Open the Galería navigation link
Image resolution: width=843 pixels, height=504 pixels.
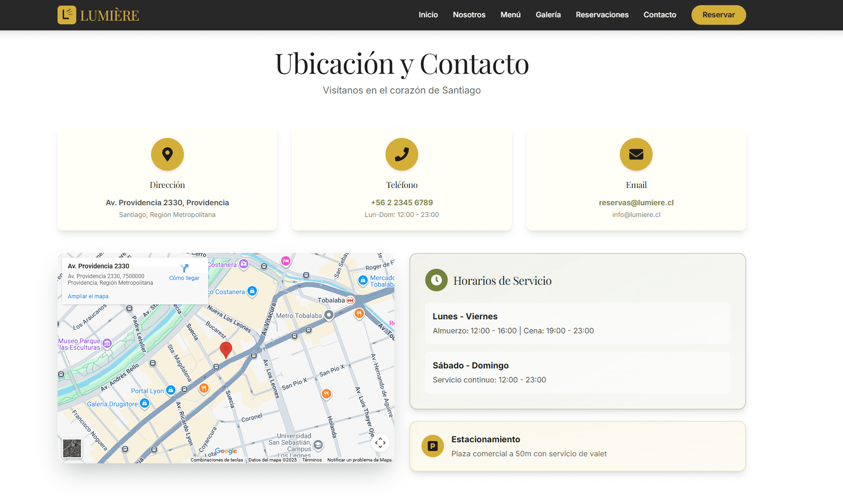(548, 15)
